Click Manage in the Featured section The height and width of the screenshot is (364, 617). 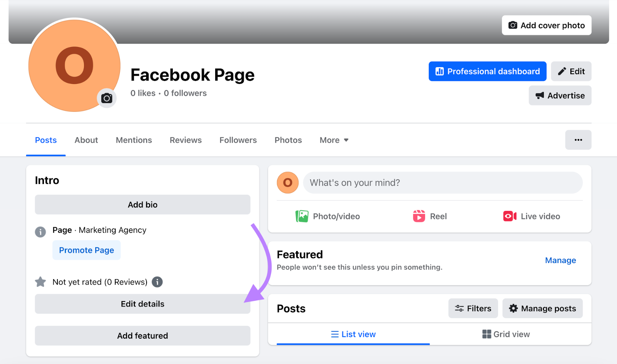click(560, 260)
